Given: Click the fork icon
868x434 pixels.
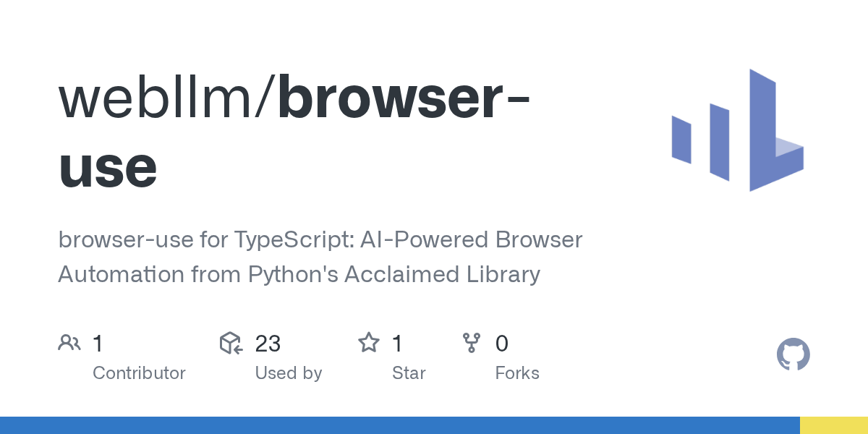Looking at the screenshot, I should click(472, 343).
